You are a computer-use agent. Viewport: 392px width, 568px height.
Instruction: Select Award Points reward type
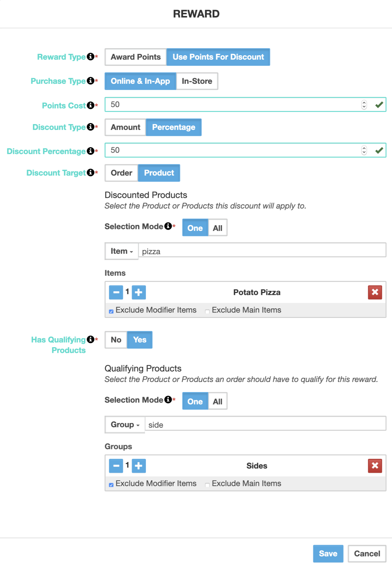[x=135, y=57]
